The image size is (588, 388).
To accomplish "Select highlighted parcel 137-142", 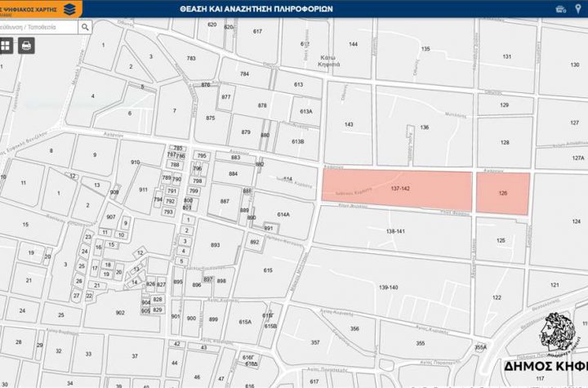I will pyautogui.click(x=399, y=189).
